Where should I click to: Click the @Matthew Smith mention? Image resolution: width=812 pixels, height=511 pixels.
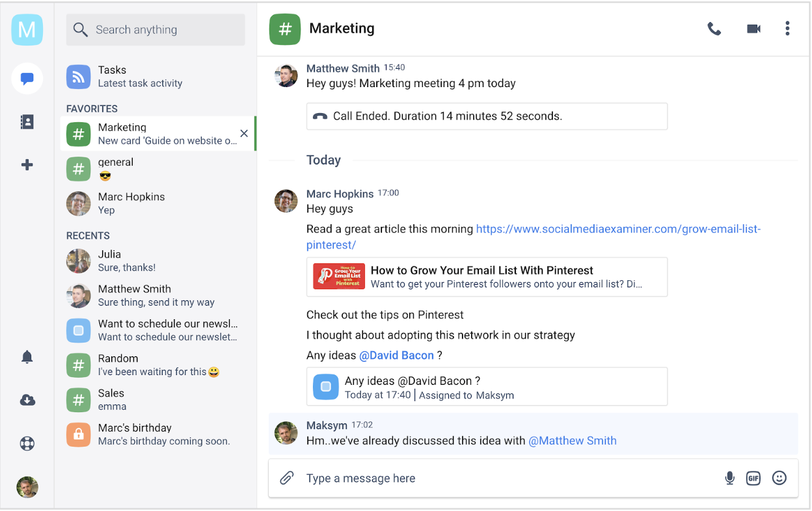572,441
